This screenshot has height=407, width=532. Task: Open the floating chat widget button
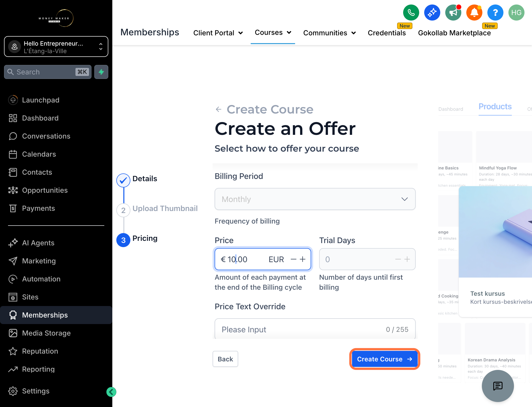[498, 386]
